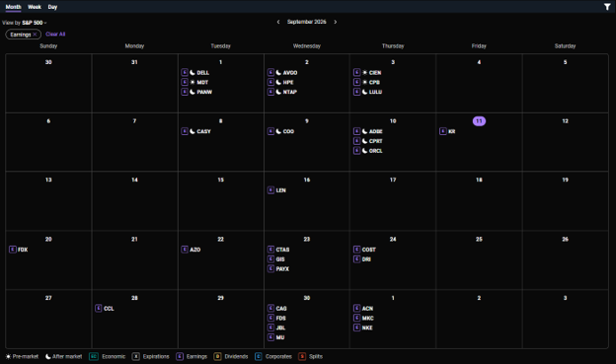Image resolution: width=616 pixels, height=364 pixels.
Task: Click the CIEN earnings icon
Action: click(356, 72)
